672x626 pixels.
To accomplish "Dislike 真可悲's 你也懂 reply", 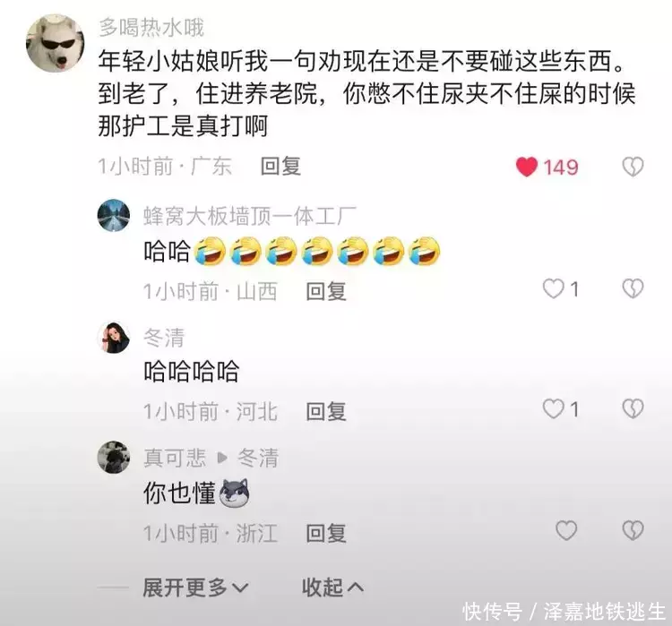I will 633,530.
